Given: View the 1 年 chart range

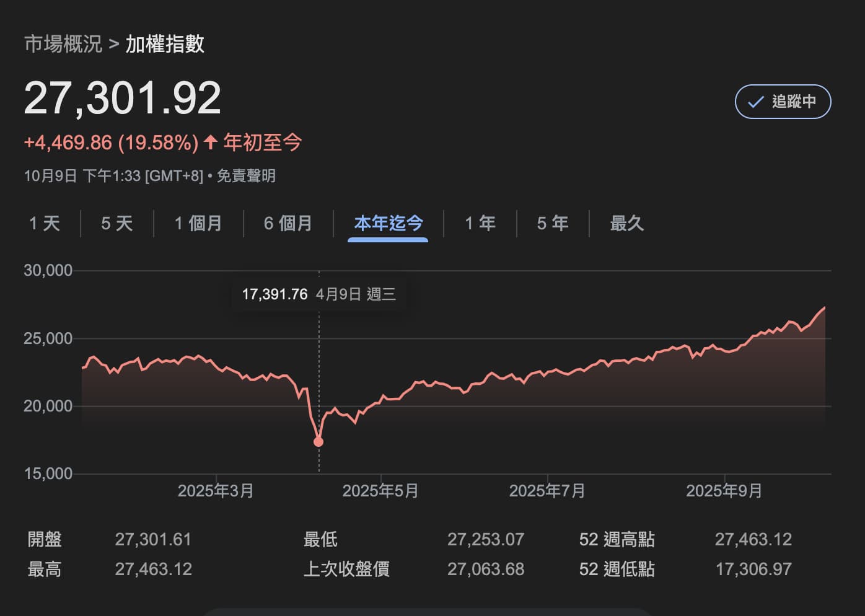Looking at the screenshot, I should [480, 223].
